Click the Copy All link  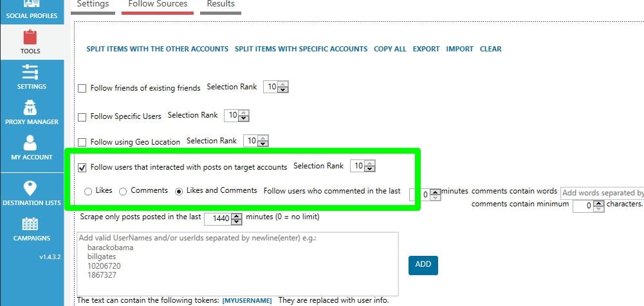390,49
